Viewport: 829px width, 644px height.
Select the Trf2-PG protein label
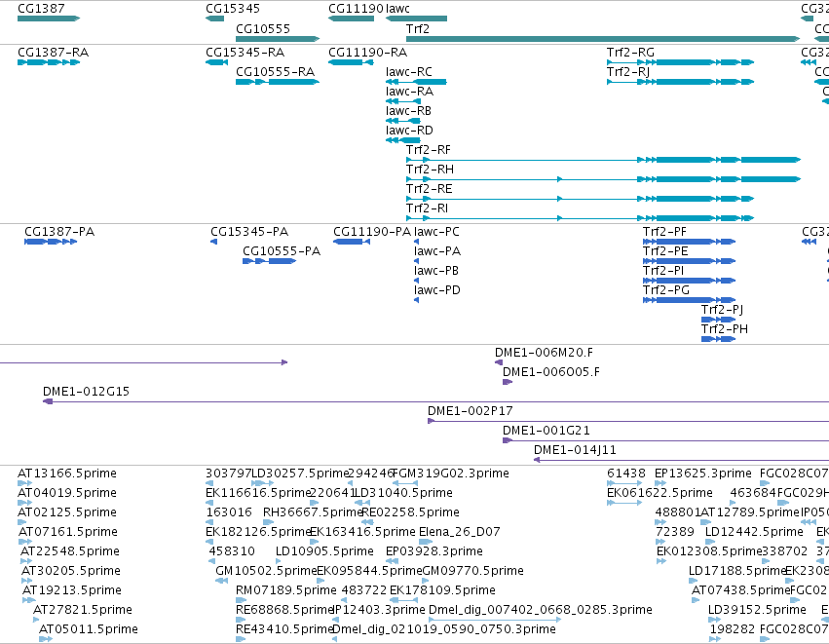coord(666,290)
